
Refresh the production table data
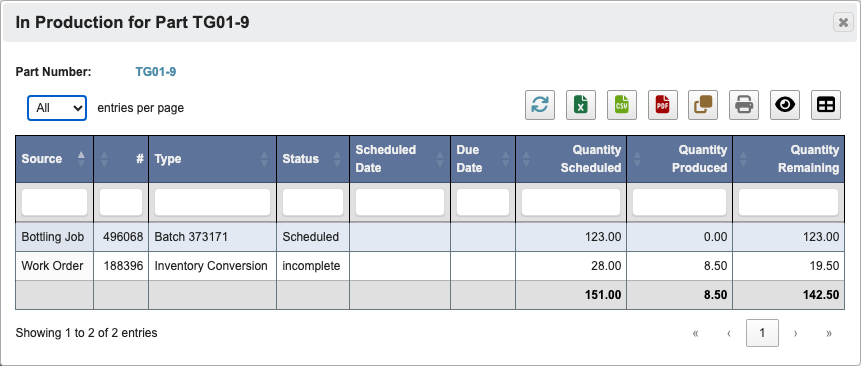tap(540, 105)
